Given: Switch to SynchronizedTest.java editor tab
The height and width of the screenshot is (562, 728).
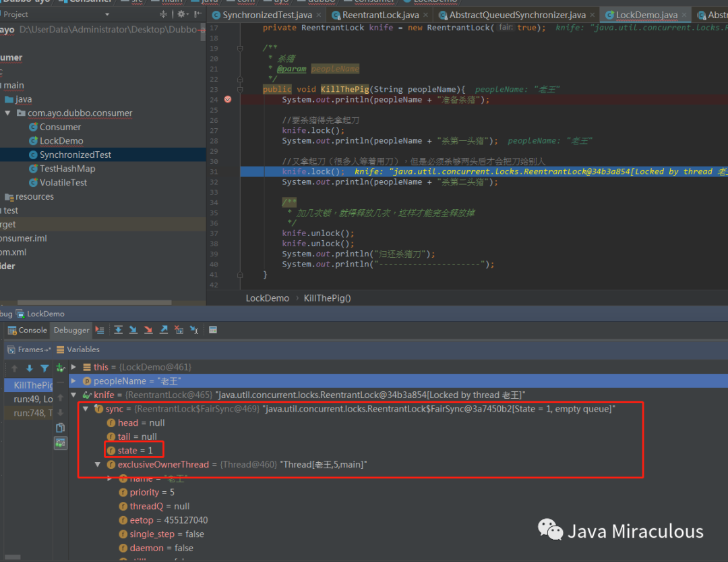Looking at the screenshot, I should pos(267,15).
